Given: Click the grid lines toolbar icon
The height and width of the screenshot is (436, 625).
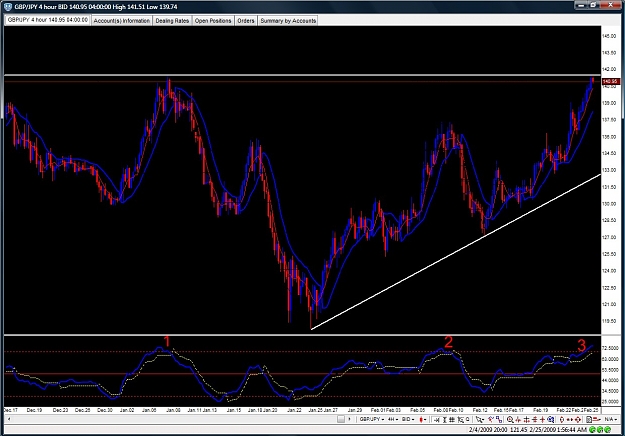Looking at the screenshot, I should (452, 419).
